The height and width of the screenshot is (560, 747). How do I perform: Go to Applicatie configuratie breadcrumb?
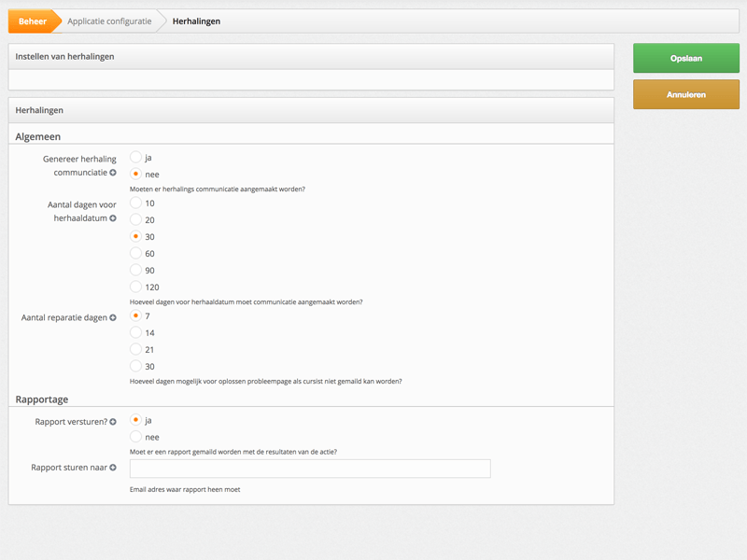(109, 21)
